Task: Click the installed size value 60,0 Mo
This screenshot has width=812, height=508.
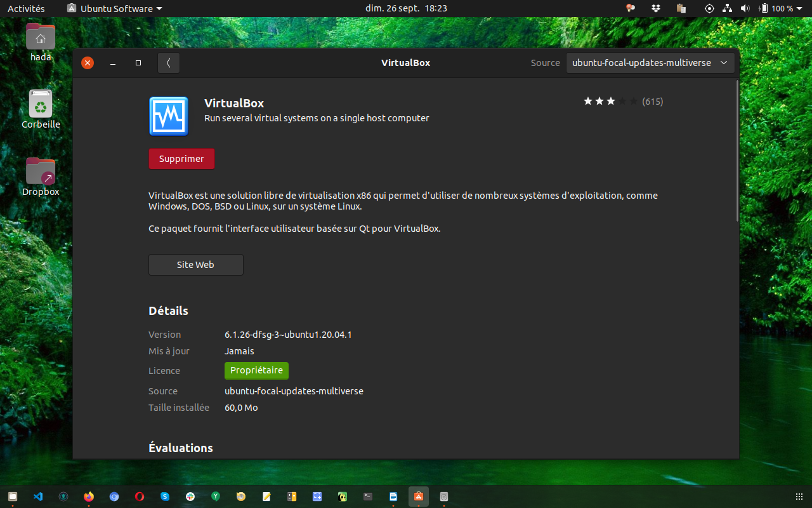Action: [241, 408]
